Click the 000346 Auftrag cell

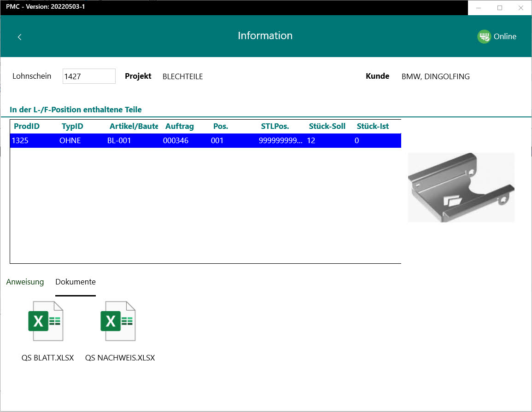pyautogui.click(x=175, y=140)
